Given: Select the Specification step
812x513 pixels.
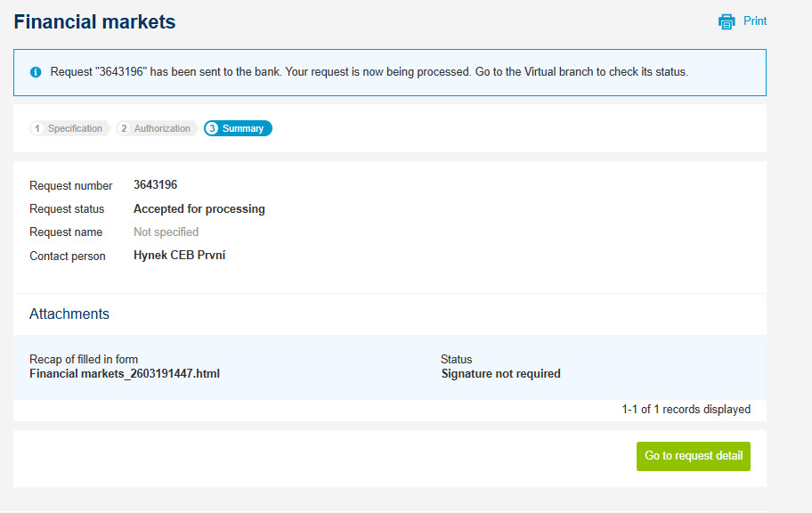Looking at the screenshot, I should tap(69, 128).
